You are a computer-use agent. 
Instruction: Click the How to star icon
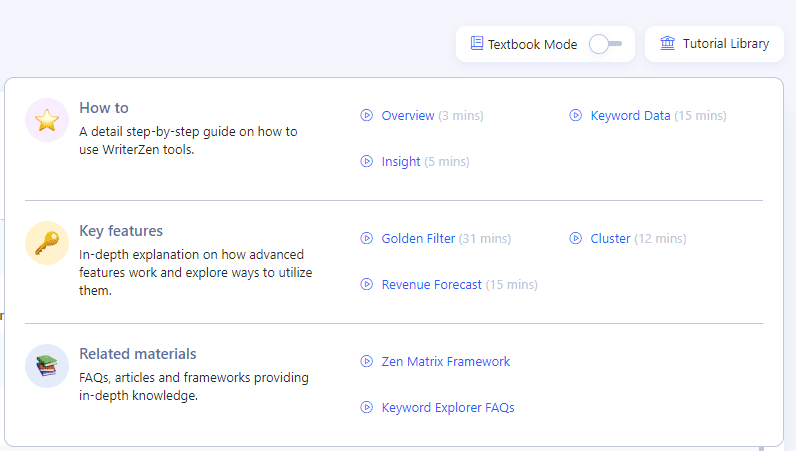47,120
